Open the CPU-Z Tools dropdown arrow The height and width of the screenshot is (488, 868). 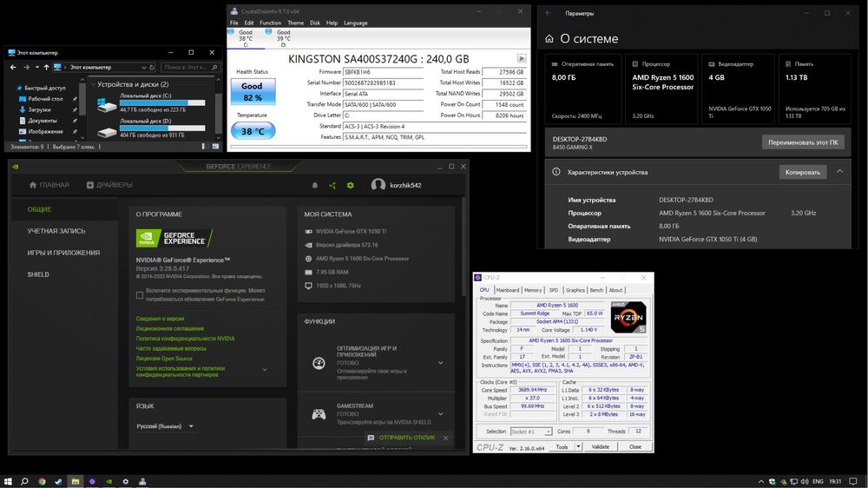pyautogui.click(x=578, y=447)
